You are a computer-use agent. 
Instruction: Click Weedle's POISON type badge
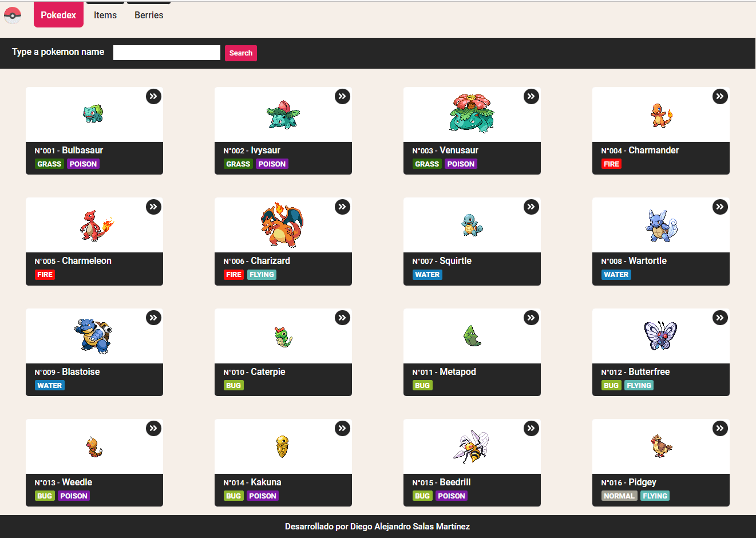tap(74, 496)
